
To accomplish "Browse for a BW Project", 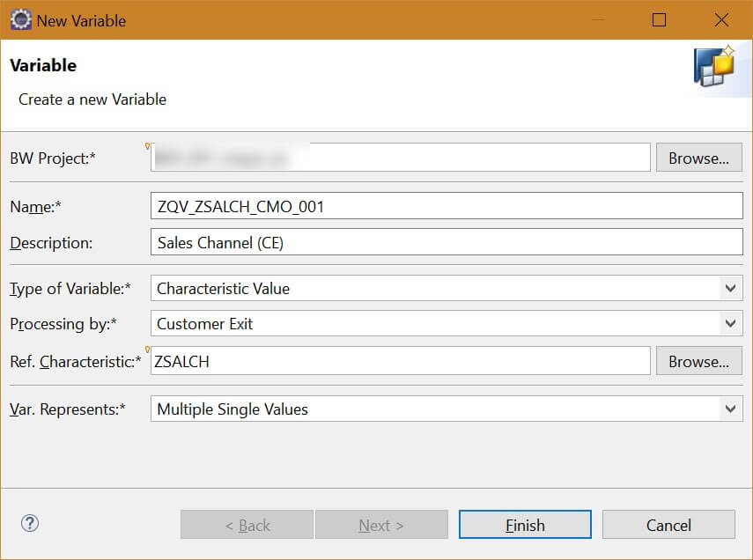I will [698, 158].
